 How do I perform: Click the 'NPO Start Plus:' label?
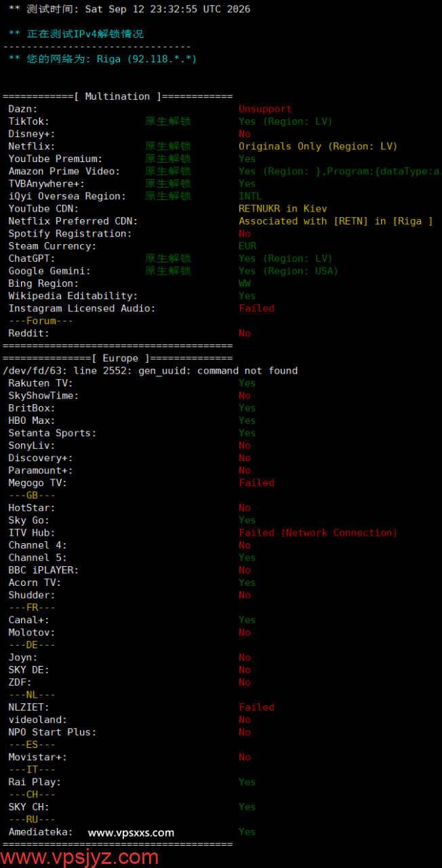coord(52,732)
